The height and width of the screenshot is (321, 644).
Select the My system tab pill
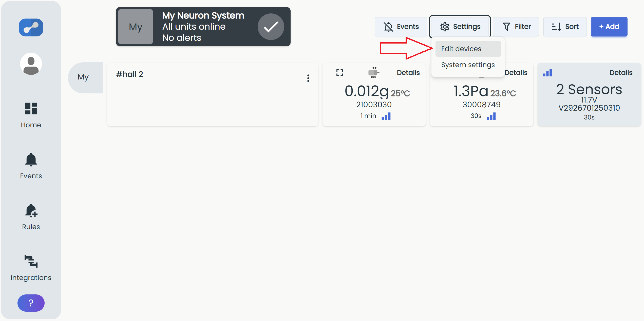click(x=86, y=77)
